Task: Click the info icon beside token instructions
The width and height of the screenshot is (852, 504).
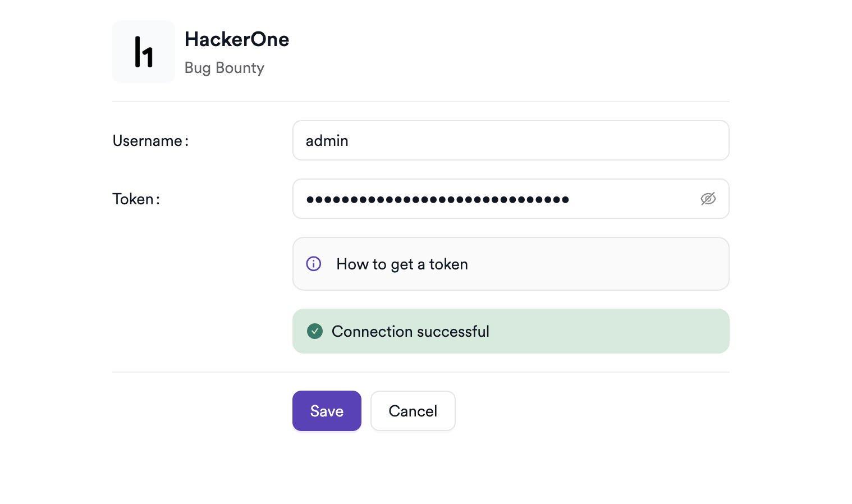Action: click(314, 264)
